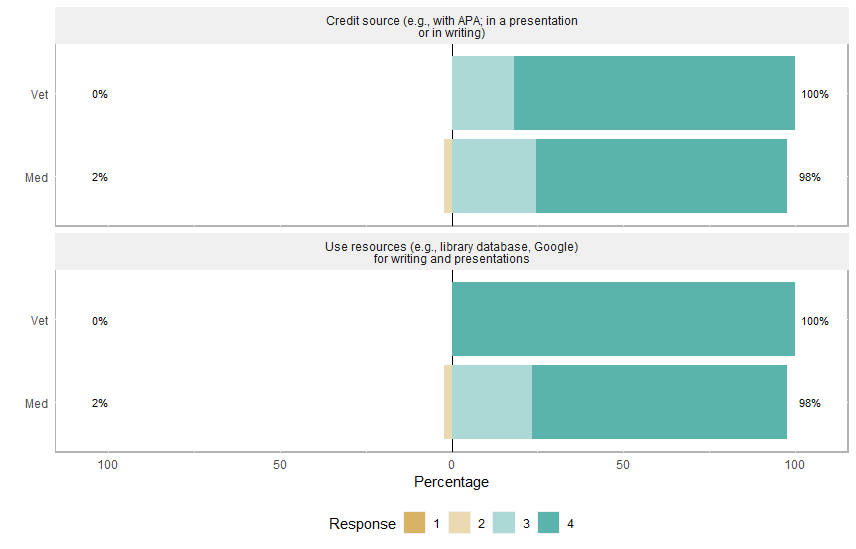The width and height of the screenshot is (856, 549).
Task: Click the "Credit source" panel title
Action: (x=452, y=27)
